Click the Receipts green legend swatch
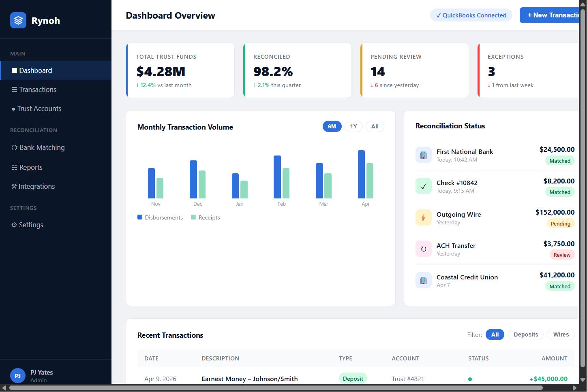Screen dimensions: 587x392 193,217
